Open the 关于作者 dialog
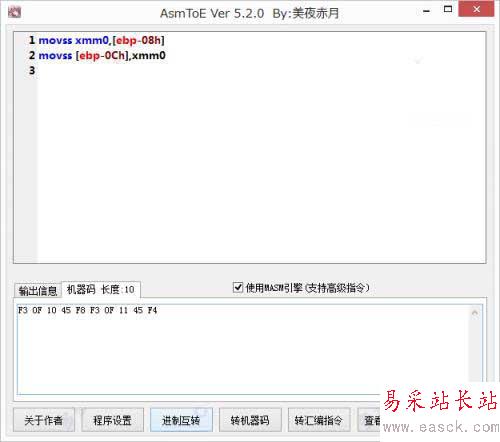This screenshot has width=500, height=442. [44, 420]
